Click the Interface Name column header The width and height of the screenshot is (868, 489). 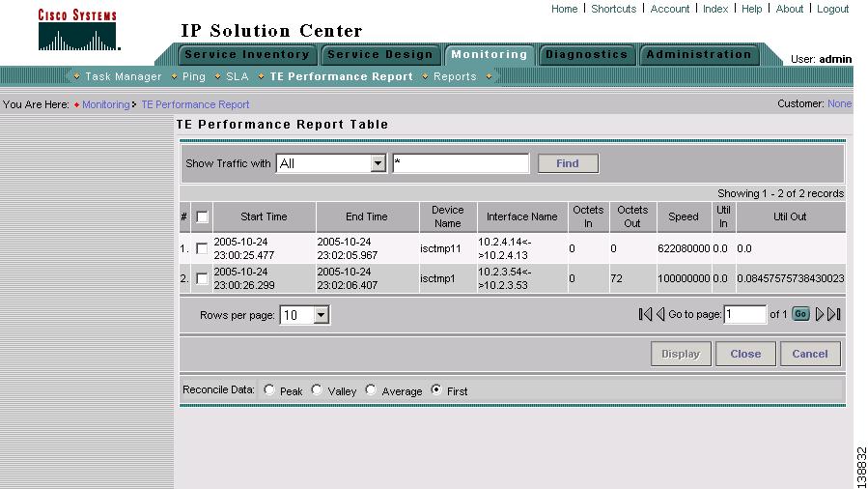point(522,217)
